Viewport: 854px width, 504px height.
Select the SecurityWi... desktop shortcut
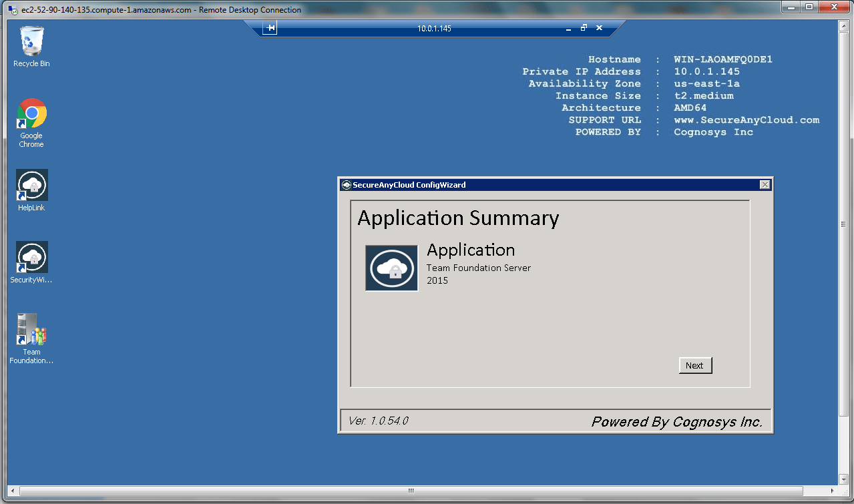click(x=31, y=258)
